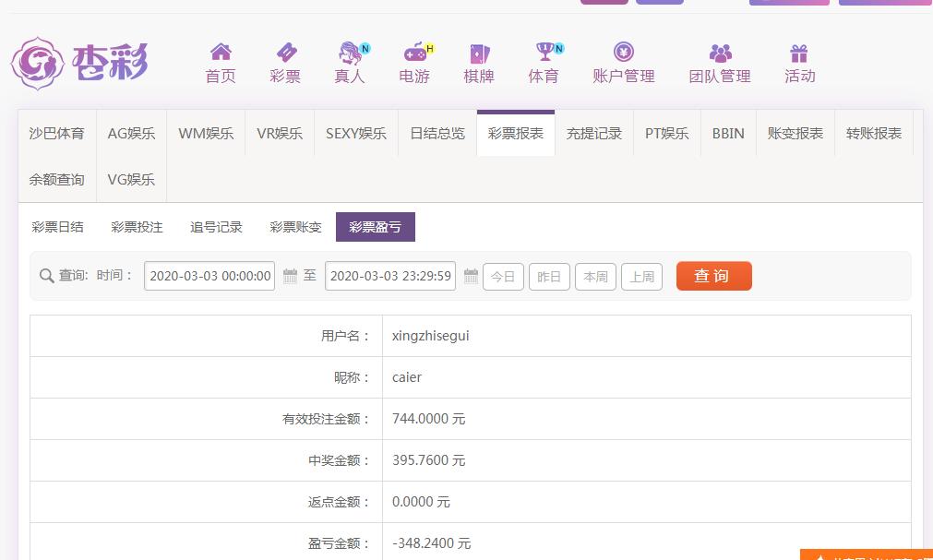This screenshot has height=560, width=933.
Task: Open the sports trophy icon
Action: tap(544, 52)
